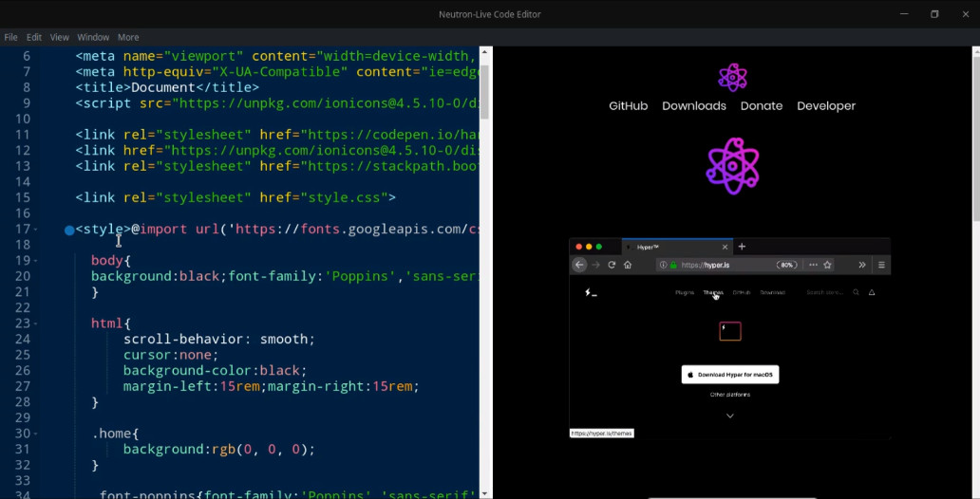Screen dimensions: 980x499
Task: Click the green macOS zoom dot in screenshot
Action: point(599,247)
